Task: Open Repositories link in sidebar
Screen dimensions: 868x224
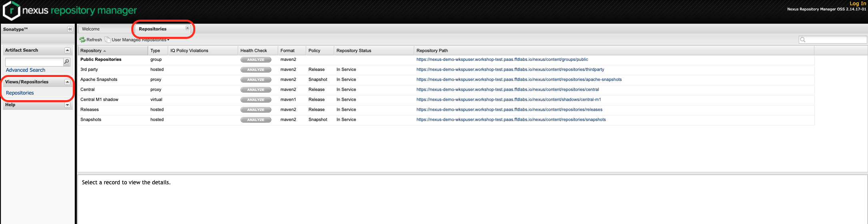Action: 20,93
